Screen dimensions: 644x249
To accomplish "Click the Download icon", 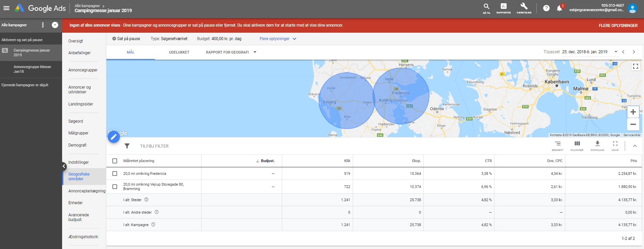I will coord(597,146).
